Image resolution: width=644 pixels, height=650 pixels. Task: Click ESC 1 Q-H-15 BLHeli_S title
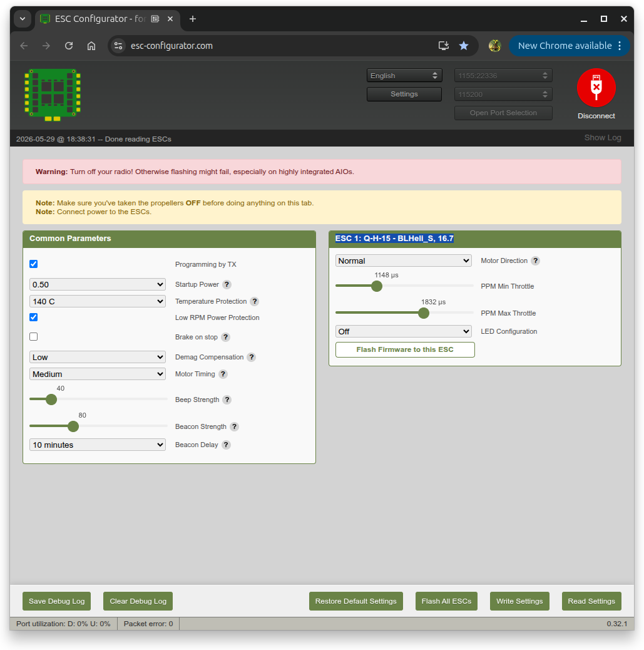394,239
